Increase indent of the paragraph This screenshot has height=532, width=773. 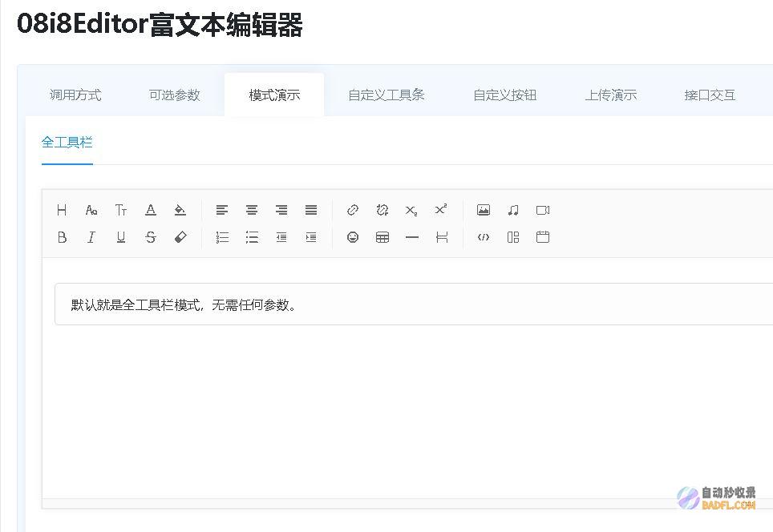[x=311, y=237]
